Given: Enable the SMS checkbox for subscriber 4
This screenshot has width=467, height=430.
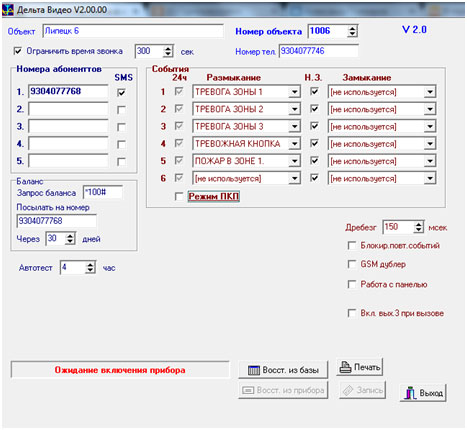Looking at the screenshot, I should [121, 144].
